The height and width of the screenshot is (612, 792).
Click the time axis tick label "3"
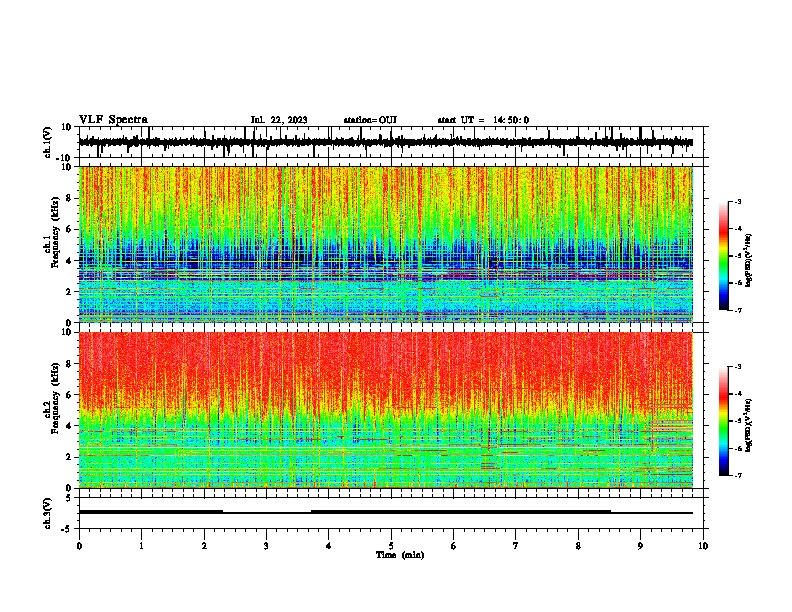[x=266, y=546]
